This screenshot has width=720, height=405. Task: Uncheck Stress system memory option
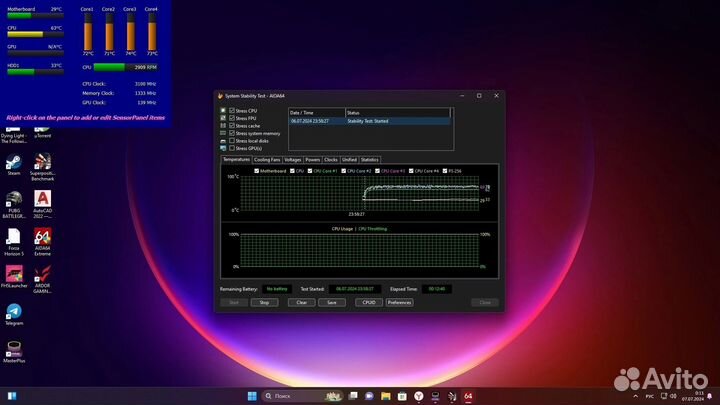pyautogui.click(x=232, y=133)
